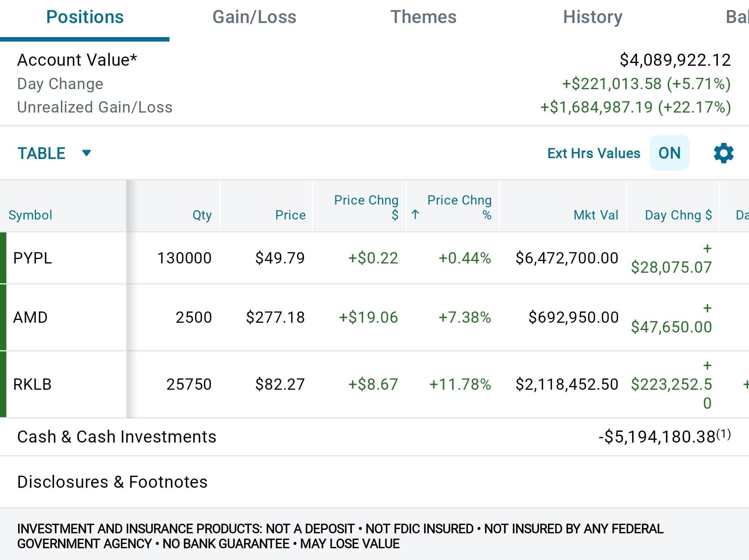The height and width of the screenshot is (560, 749).
Task: Click the sort arrow beside Price Chng %
Action: click(415, 215)
